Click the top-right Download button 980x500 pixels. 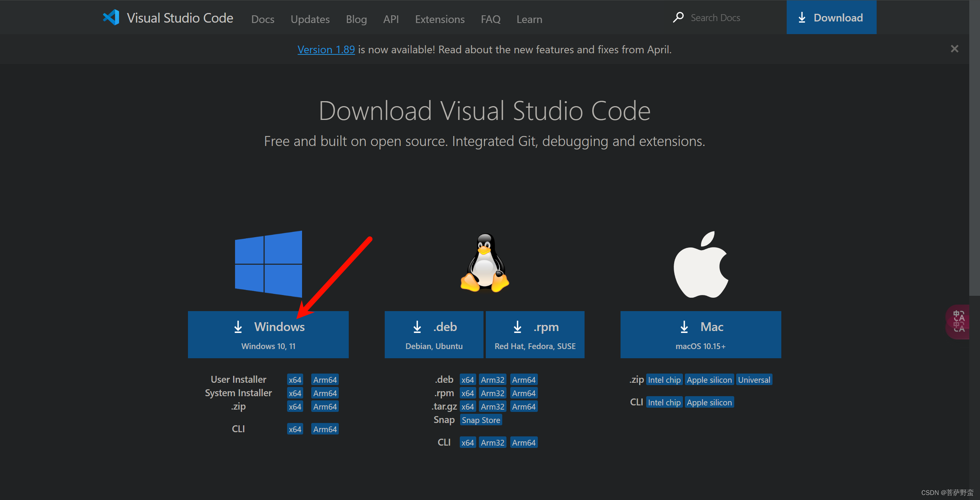pyautogui.click(x=831, y=18)
